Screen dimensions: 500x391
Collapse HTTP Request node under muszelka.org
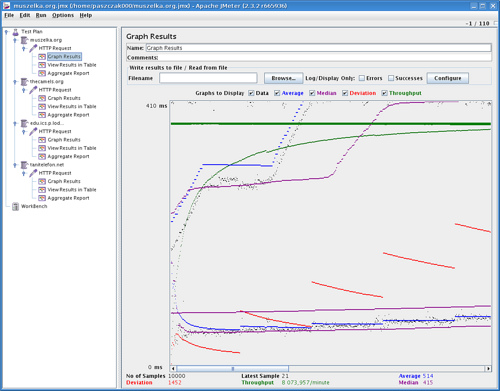24,49
